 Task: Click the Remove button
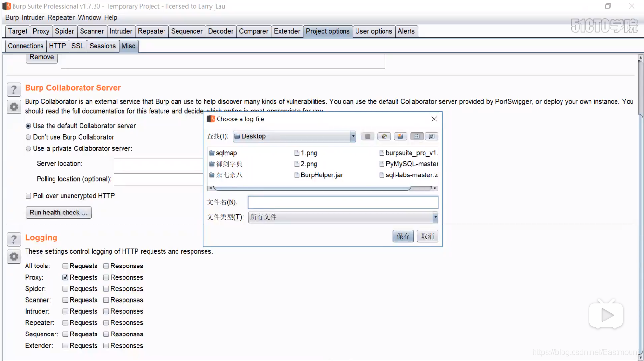pyautogui.click(x=41, y=57)
